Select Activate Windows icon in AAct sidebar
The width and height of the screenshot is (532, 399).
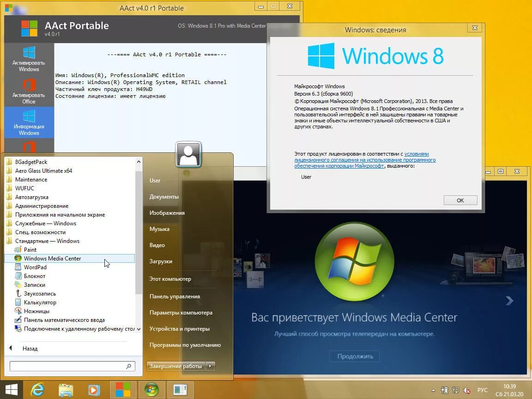pyautogui.click(x=29, y=59)
